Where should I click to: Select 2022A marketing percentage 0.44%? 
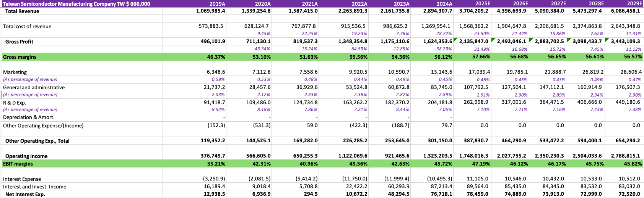point(361,79)
